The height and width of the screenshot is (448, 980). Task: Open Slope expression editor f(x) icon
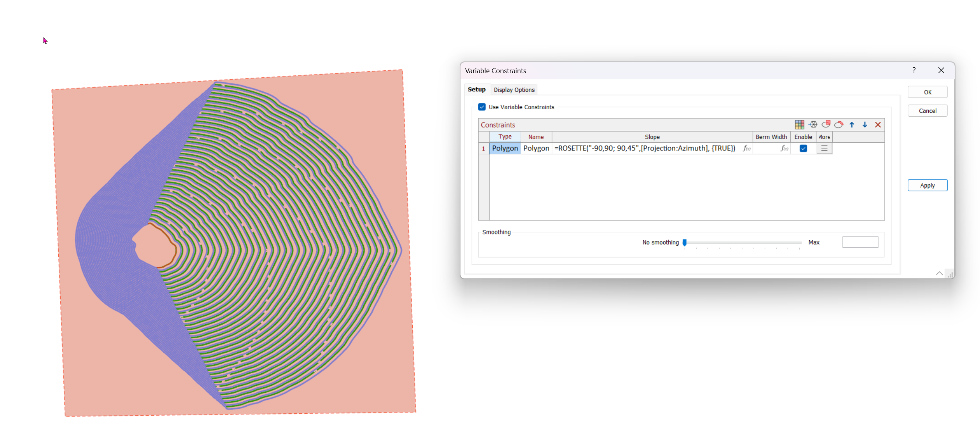[x=746, y=148]
